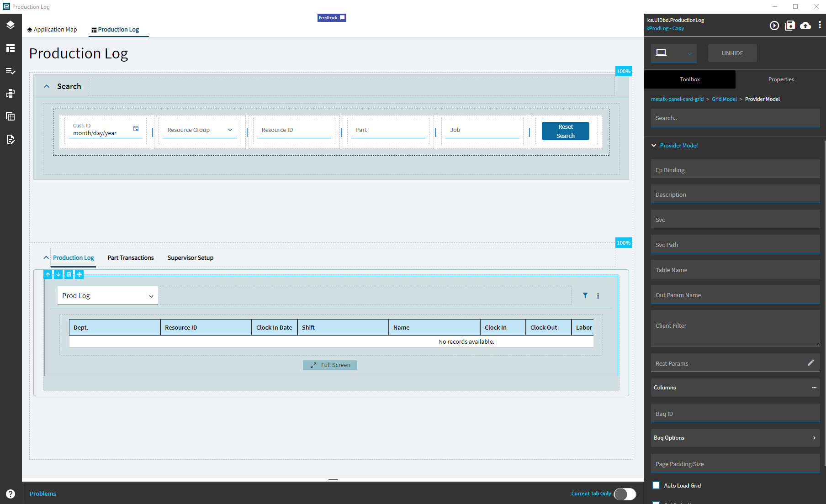
Task: Open the top-right three-dot overflow menu
Action: pyautogui.click(x=820, y=25)
